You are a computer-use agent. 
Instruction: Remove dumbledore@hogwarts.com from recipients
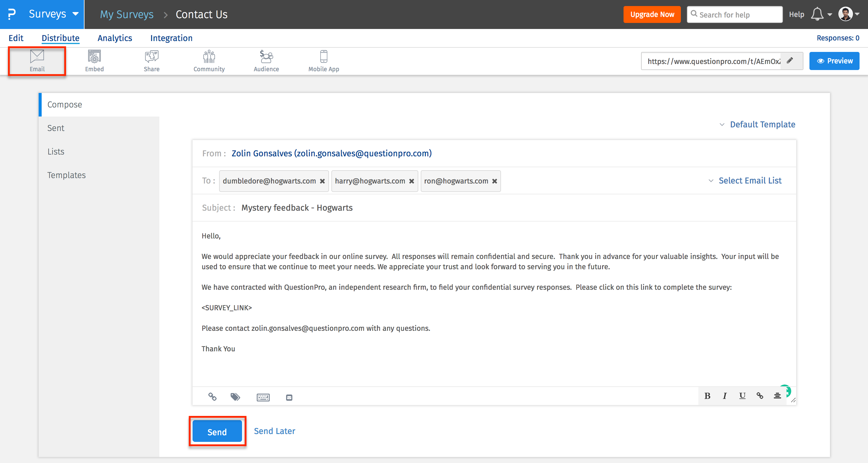[x=322, y=181]
